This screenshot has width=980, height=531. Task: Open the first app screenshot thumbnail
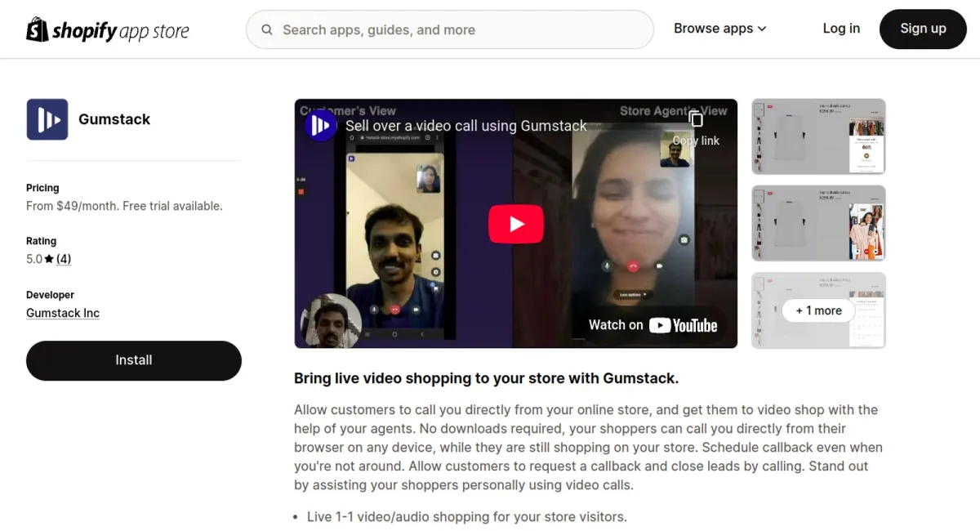[x=818, y=136]
